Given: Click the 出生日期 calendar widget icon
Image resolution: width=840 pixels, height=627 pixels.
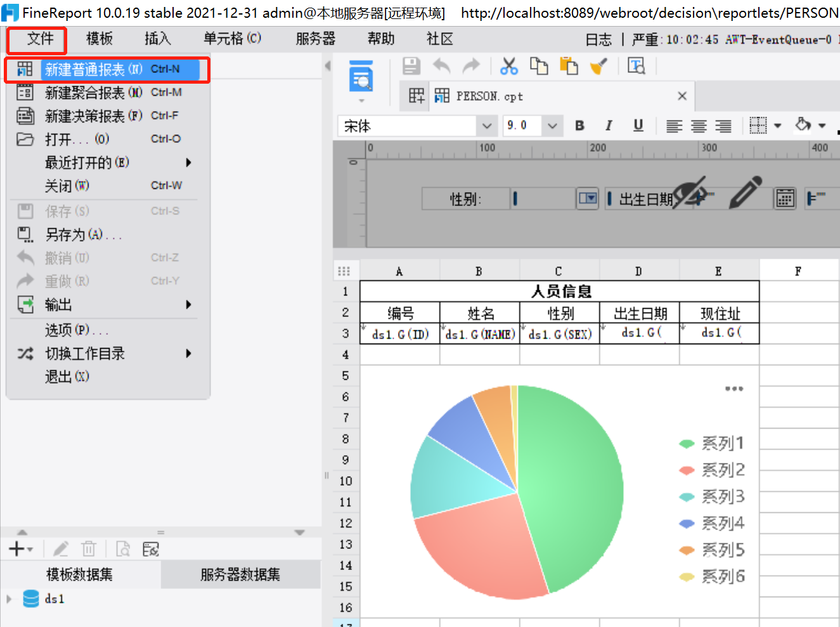Looking at the screenshot, I should tap(785, 199).
